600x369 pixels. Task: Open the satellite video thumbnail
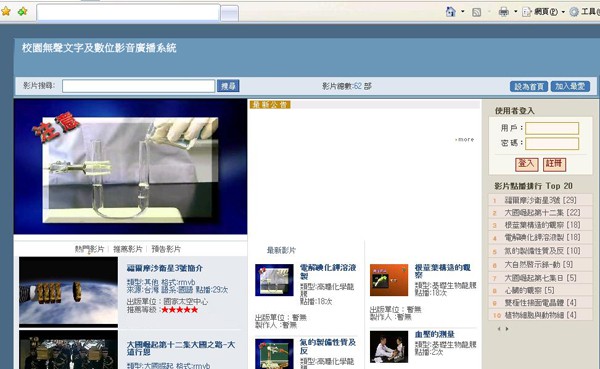click(68, 292)
